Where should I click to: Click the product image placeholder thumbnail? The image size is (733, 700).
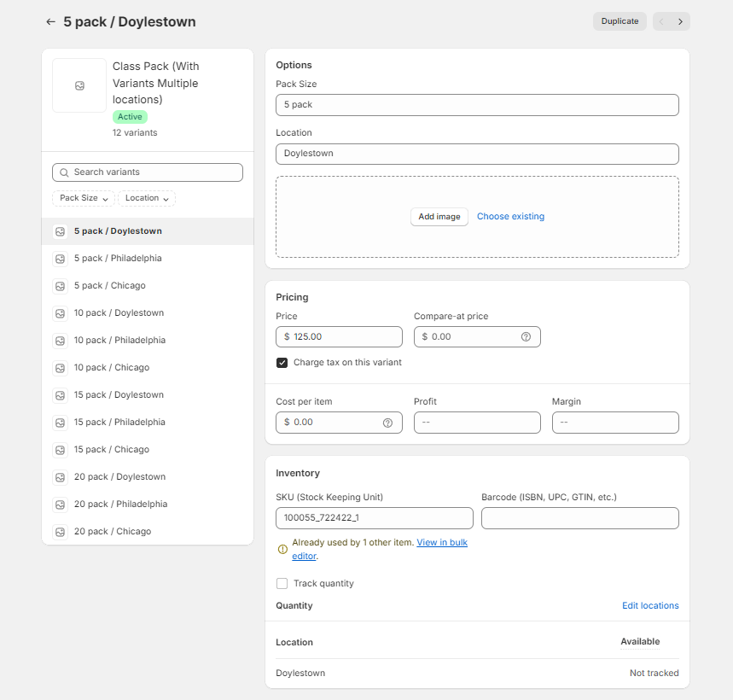point(79,85)
